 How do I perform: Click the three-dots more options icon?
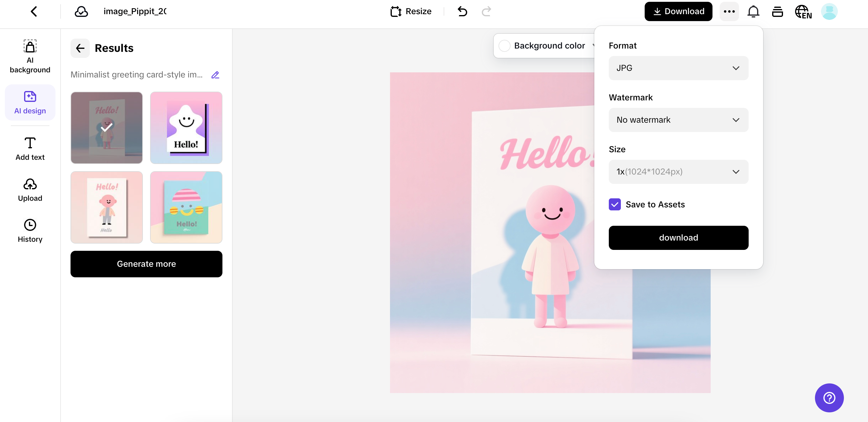pos(729,11)
